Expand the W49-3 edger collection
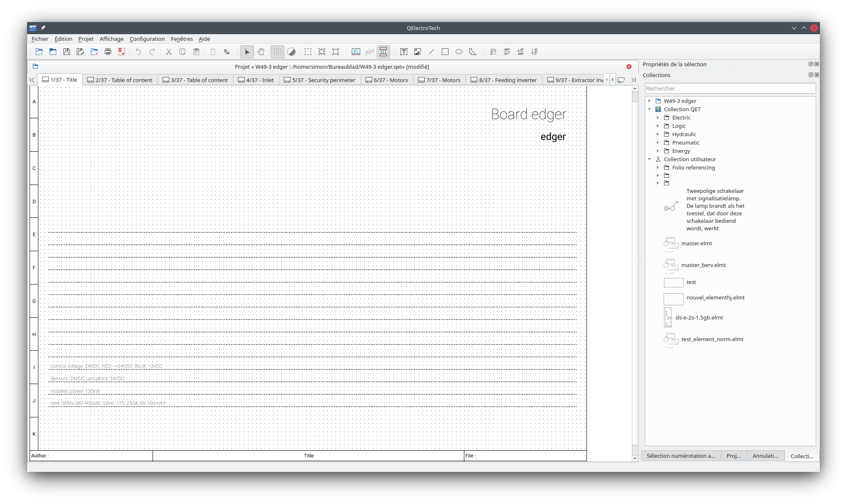The image size is (847, 504). pos(649,101)
